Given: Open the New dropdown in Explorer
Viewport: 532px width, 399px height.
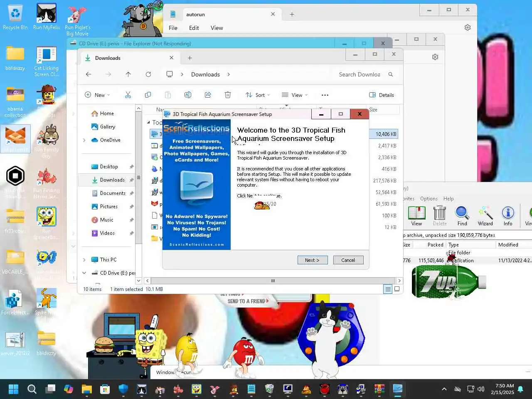Looking at the screenshot, I should click(97, 95).
